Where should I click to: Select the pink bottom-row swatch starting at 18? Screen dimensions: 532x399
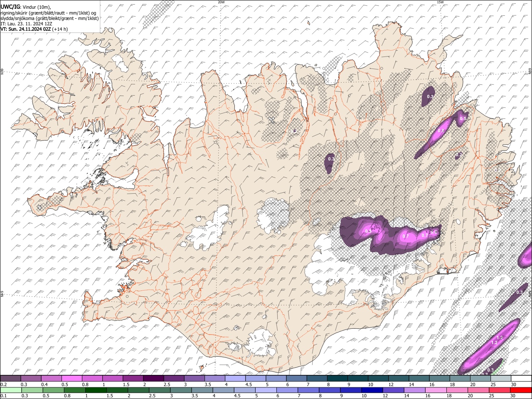point(457,390)
